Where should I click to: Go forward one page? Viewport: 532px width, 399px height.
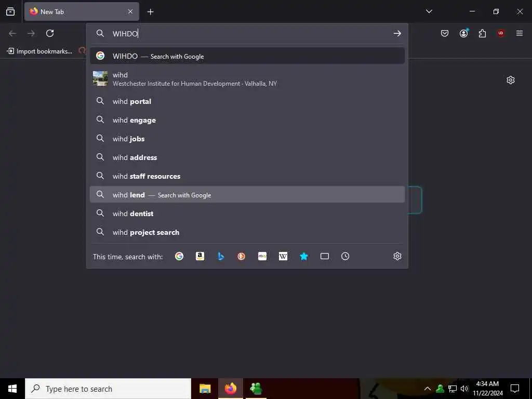click(31, 33)
